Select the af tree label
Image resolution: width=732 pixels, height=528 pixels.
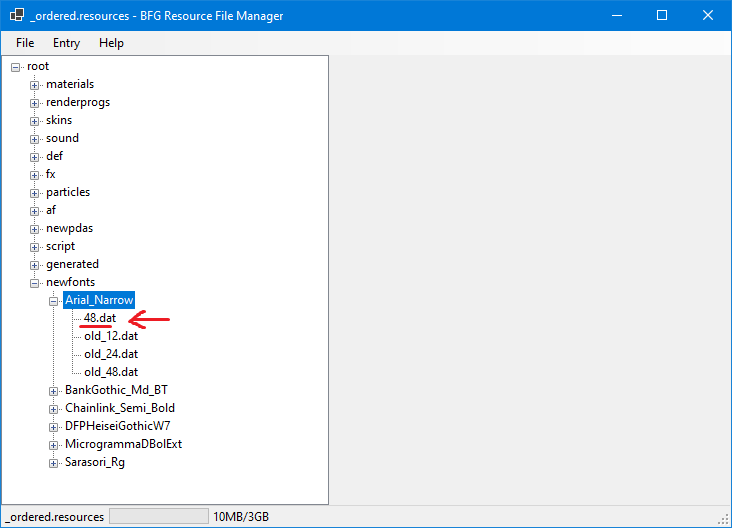point(51,210)
